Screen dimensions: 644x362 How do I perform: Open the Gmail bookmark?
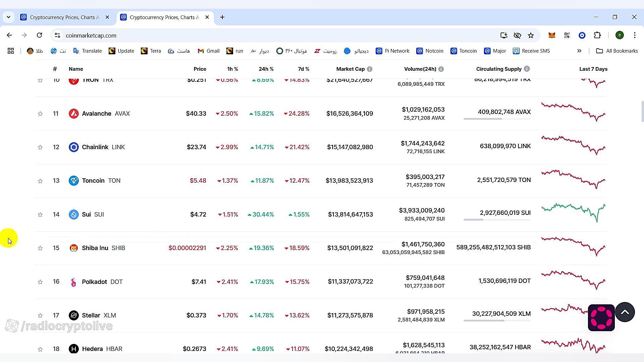pyautogui.click(x=209, y=51)
